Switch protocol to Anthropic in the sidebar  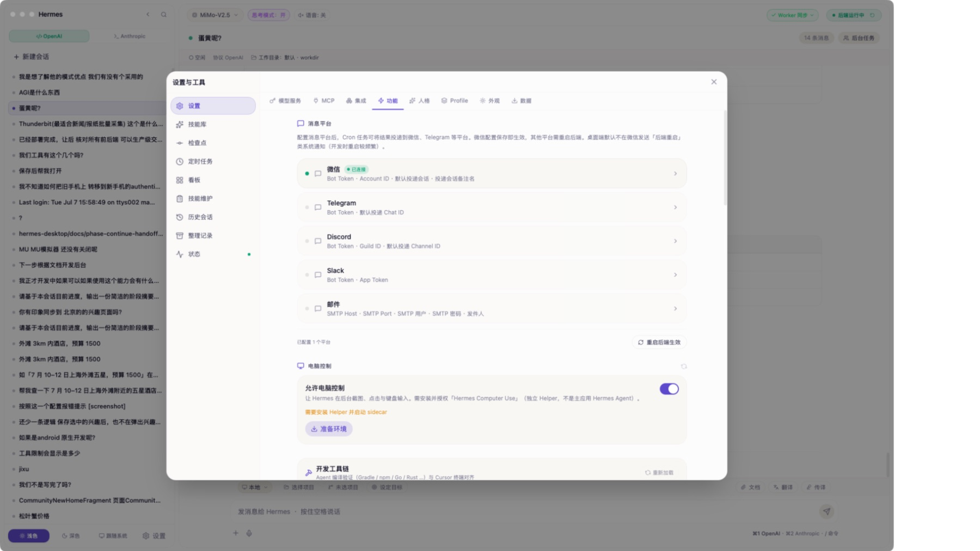point(130,36)
